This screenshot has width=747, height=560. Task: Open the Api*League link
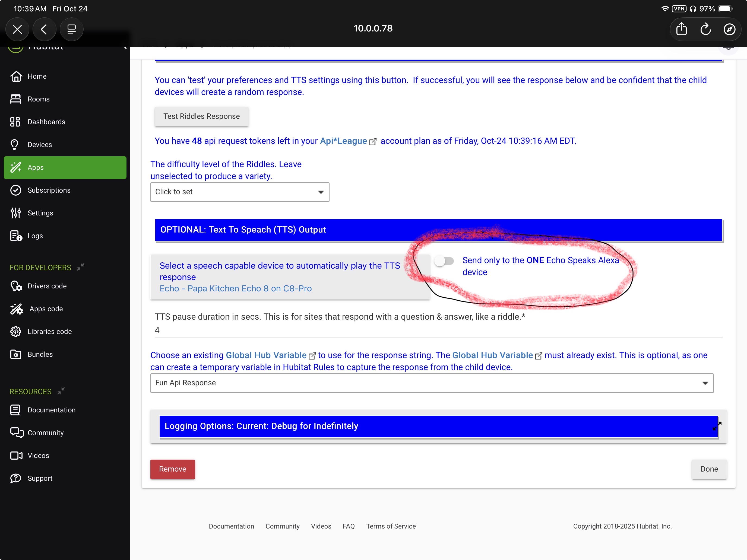coord(343,141)
